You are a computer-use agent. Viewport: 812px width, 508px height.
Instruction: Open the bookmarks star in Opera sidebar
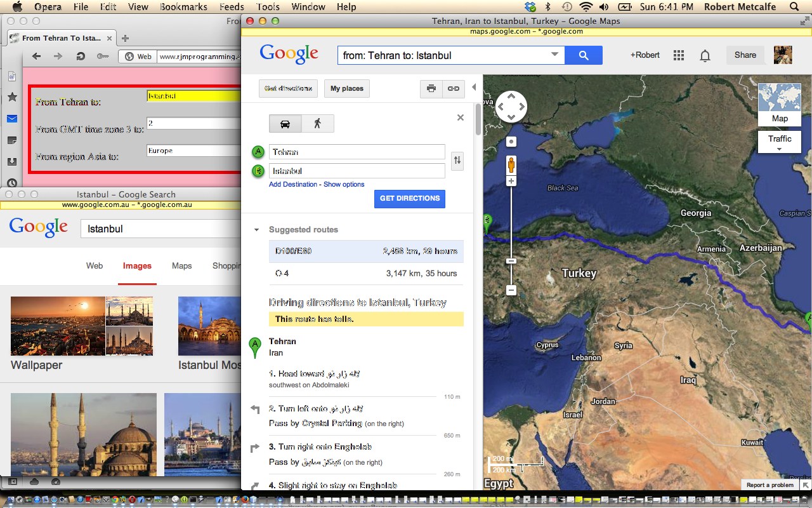(x=12, y=97)
